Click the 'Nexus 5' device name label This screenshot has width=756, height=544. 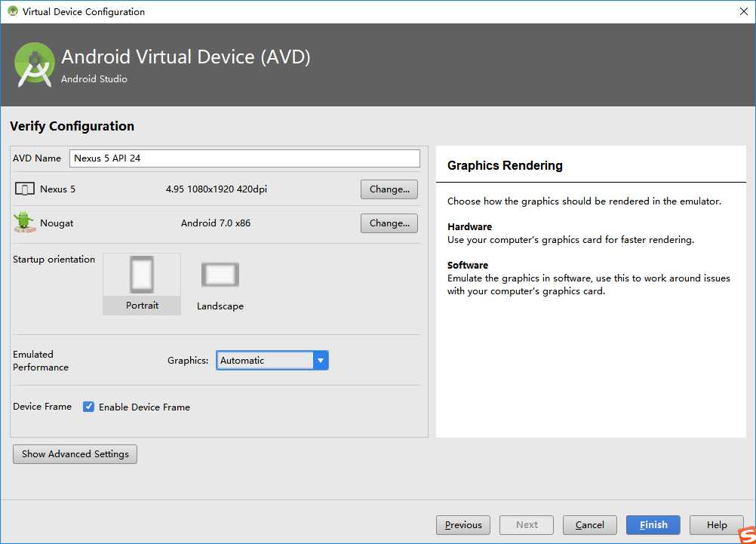(58, 189)
